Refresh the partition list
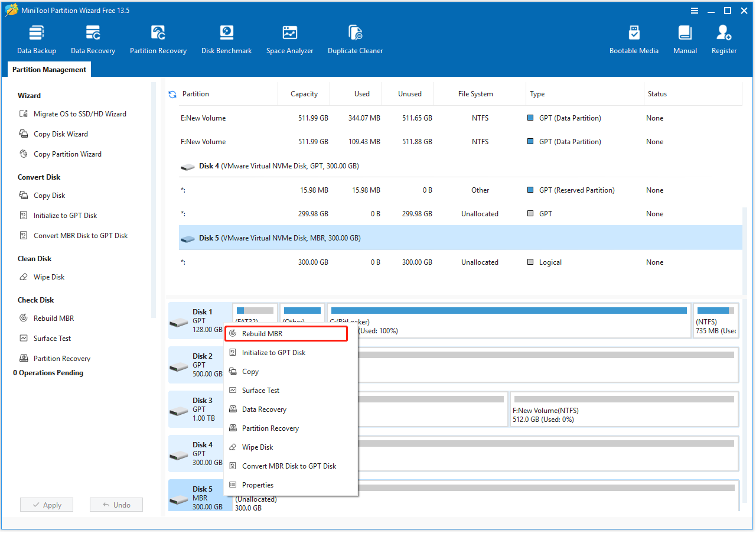Screen dimensions: 756x533 point(172,94)
